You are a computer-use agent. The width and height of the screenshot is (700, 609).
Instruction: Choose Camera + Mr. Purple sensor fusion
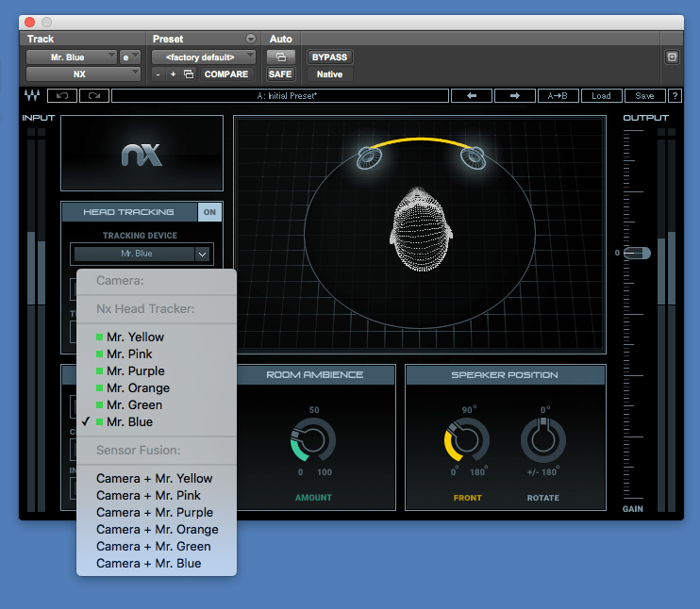coord(157,512)
